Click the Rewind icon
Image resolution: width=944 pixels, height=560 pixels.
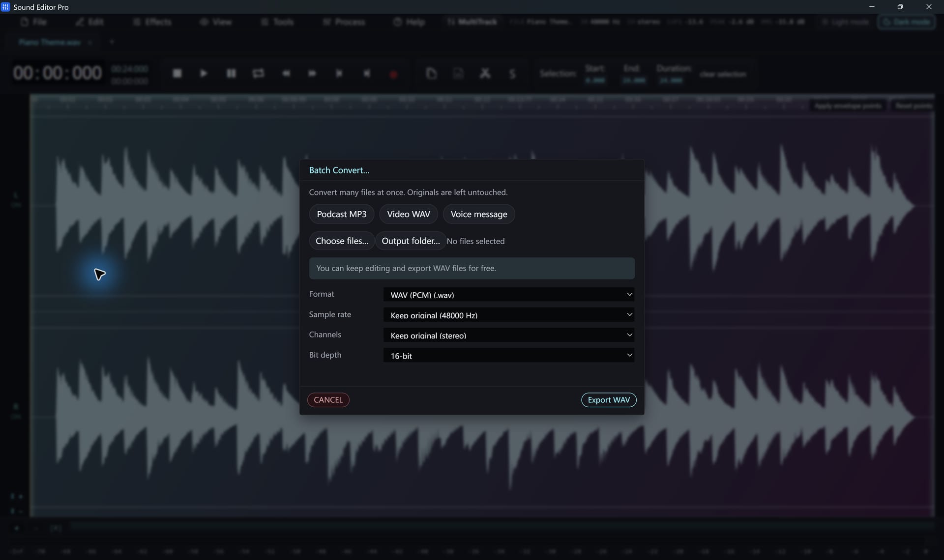(x=286, y=74)
